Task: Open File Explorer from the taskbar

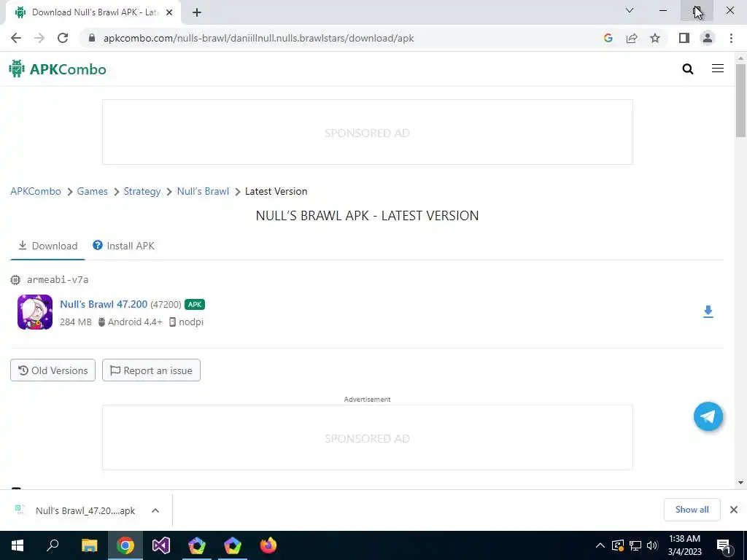Action: tap(90, 545)
